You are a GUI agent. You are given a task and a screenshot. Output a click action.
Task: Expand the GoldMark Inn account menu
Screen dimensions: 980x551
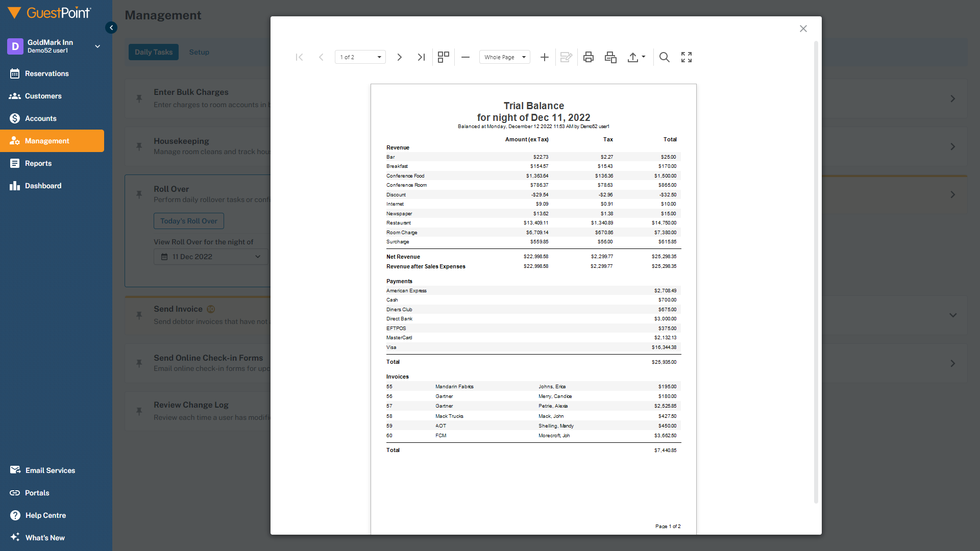[x=97, y=46]
